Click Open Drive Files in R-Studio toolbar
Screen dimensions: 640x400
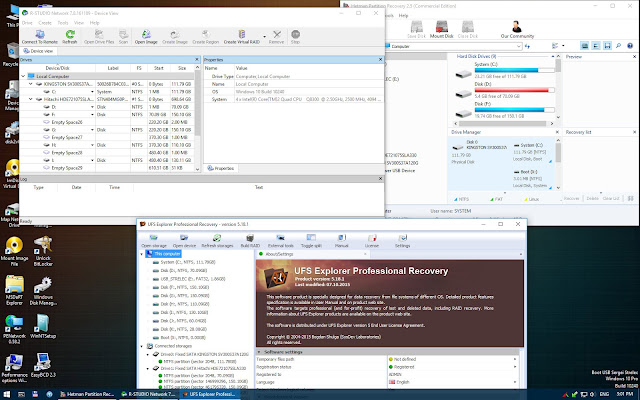(x=99, y=37)
